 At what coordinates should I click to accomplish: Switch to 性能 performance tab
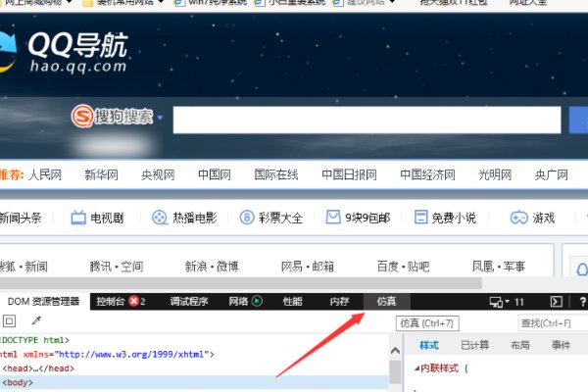pyautogui.click(x=292, y=302)
